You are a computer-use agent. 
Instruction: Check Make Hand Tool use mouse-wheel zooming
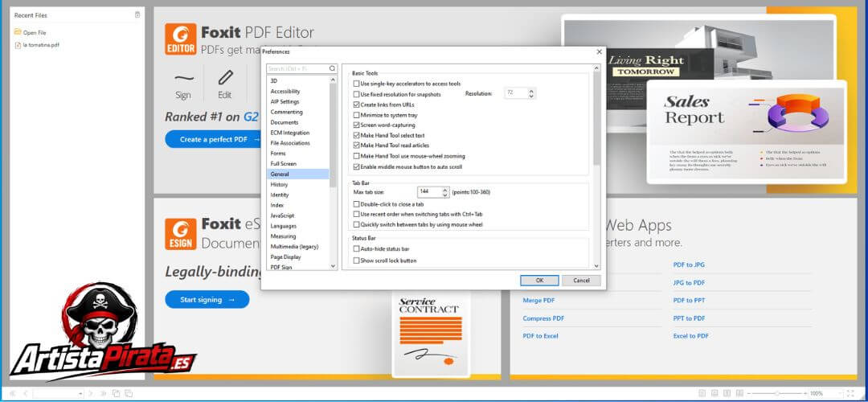[x=357, y=156]
